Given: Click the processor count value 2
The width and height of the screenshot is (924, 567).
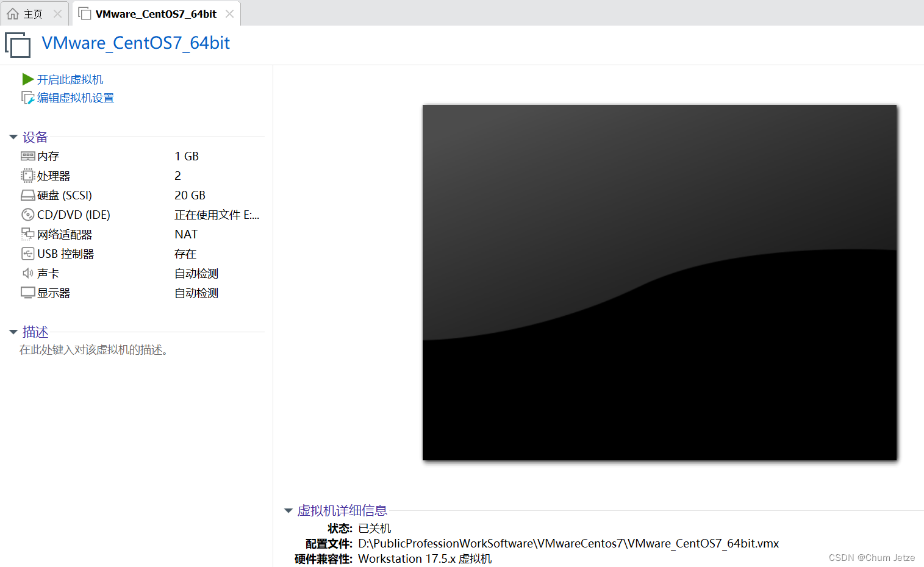Looking at the screenshot, I should pyautogui.click(x=177, y=176).
